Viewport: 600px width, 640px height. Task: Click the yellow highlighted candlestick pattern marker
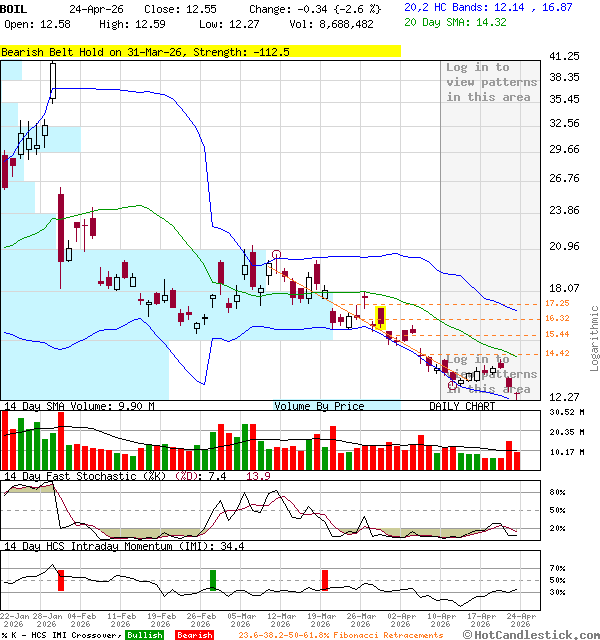(x=380, y=318)
